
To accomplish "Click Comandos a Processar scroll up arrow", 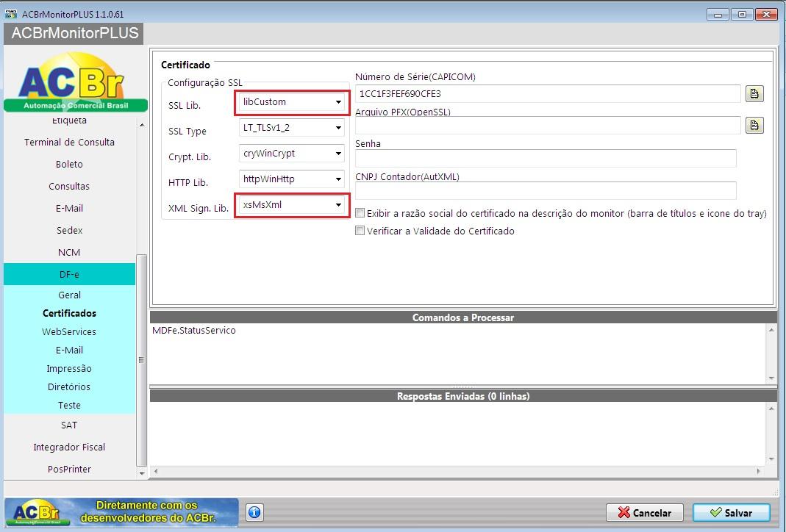I will [x=771, y=330].
